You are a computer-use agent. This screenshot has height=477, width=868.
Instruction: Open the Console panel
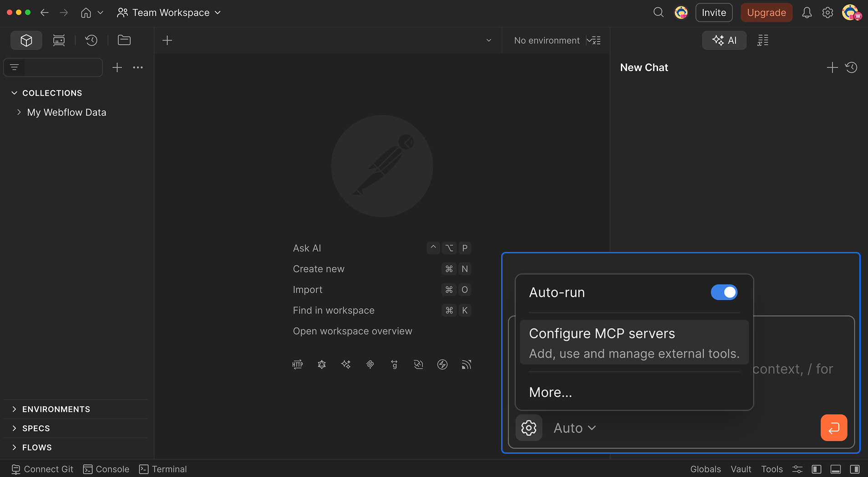[x=106, y=469]
